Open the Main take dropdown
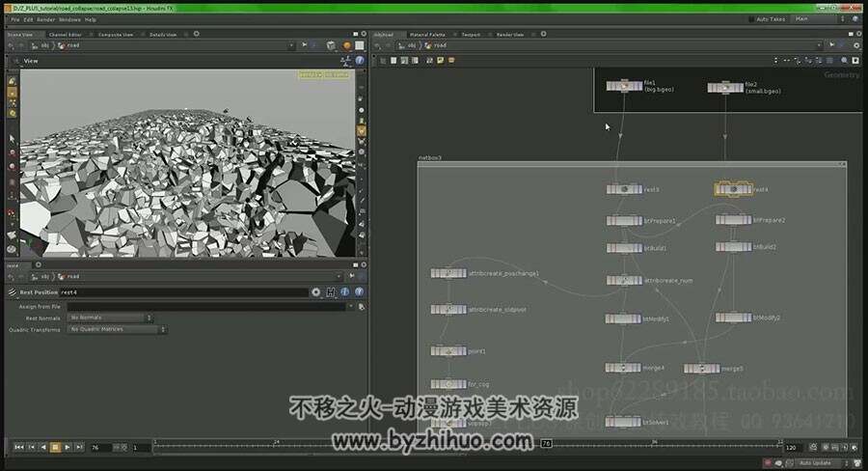Viewport: 868px width, 471px height. click(x=821, y=19)
